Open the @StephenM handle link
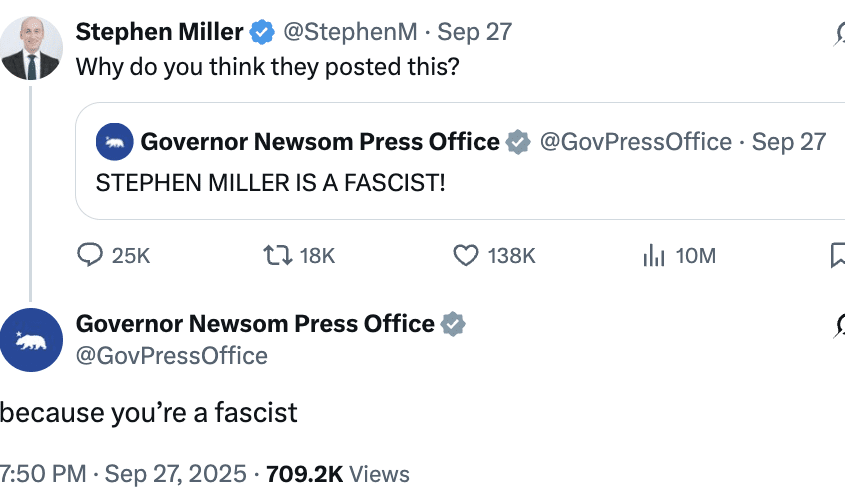 pyautogui.click(x=351, y=32)
